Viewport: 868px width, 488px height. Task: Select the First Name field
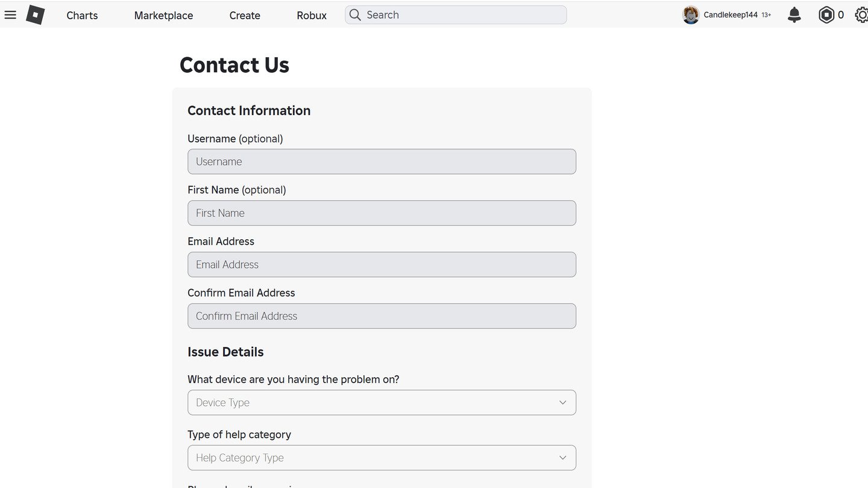tap(382, 213)
